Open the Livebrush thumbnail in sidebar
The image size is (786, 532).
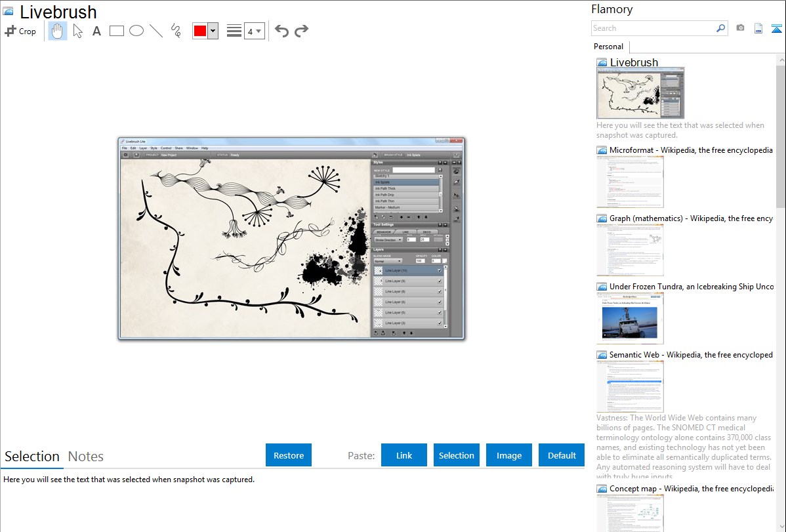click(x=640, y=93)
